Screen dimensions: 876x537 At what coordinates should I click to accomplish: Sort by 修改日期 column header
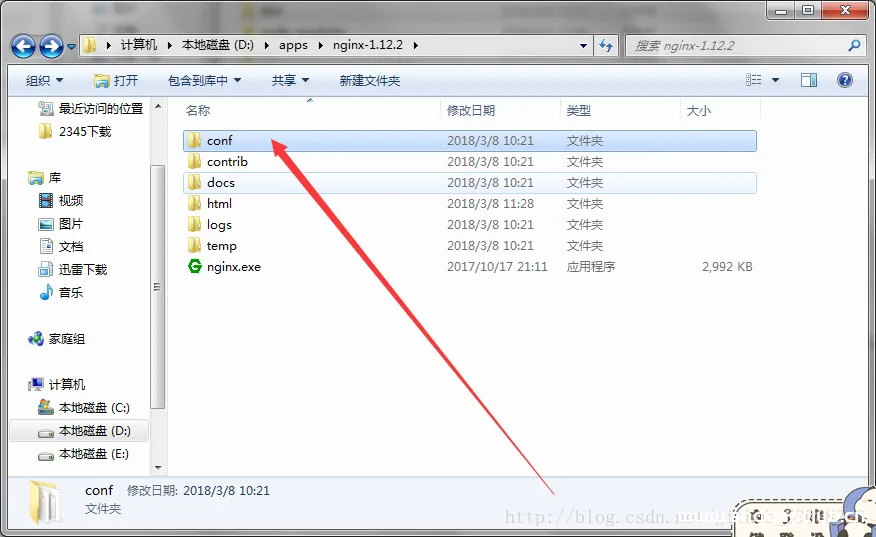[471, 111]
